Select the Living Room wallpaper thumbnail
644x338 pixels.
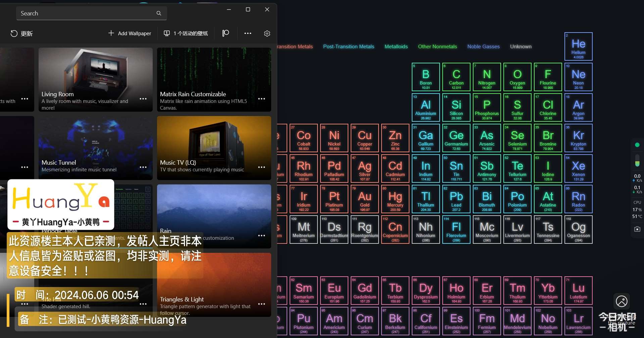pyautogui.click(x=96, y=79)
